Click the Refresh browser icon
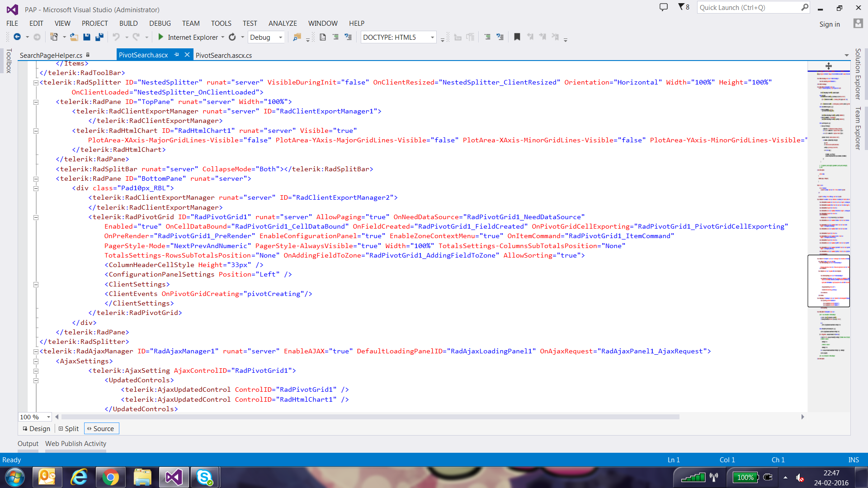The width and height of the screenshot is (868, 488). pyautogui.click(x=232, y=37)
